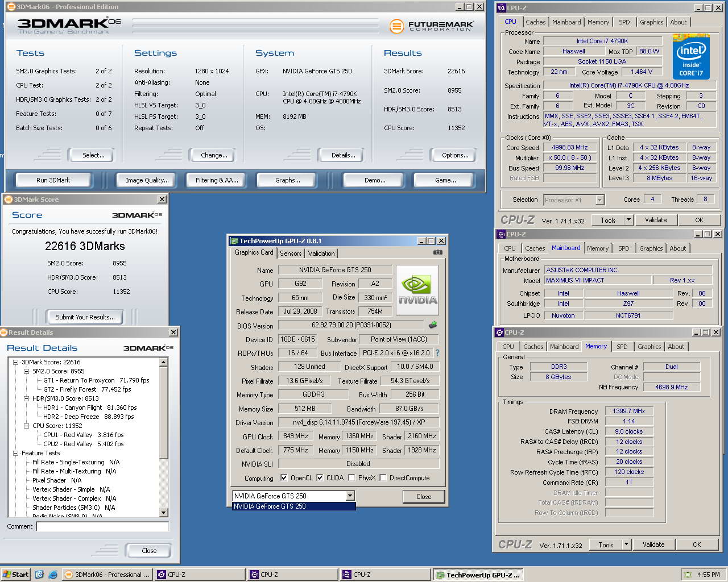Click the Futuremark Corporation logo
This screenshot has width=728, height=582.
[432, 26]
